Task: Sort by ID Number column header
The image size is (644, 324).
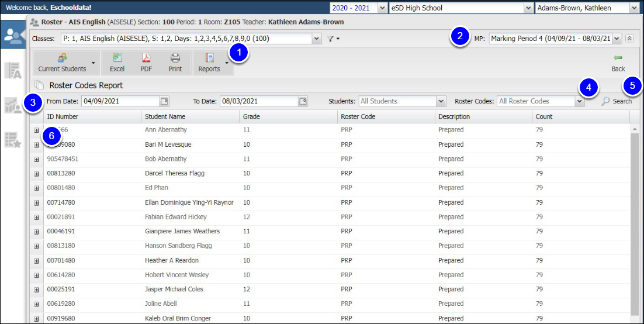Action: [92, 116]
